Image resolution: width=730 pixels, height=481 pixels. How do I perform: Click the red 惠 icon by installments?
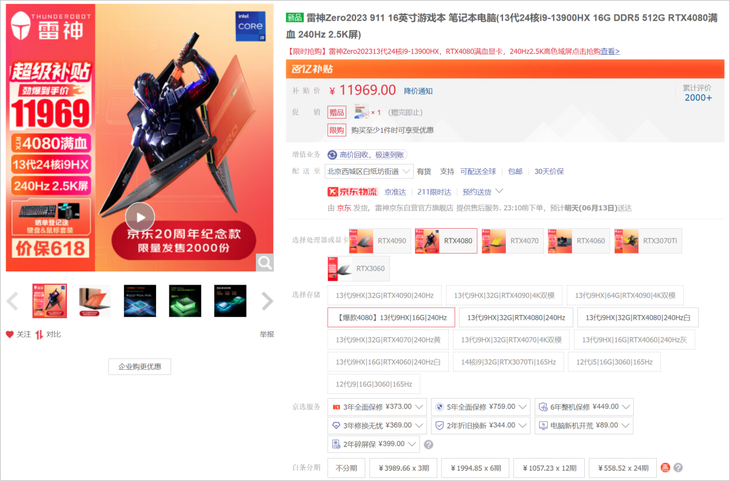tap(665, 467)
